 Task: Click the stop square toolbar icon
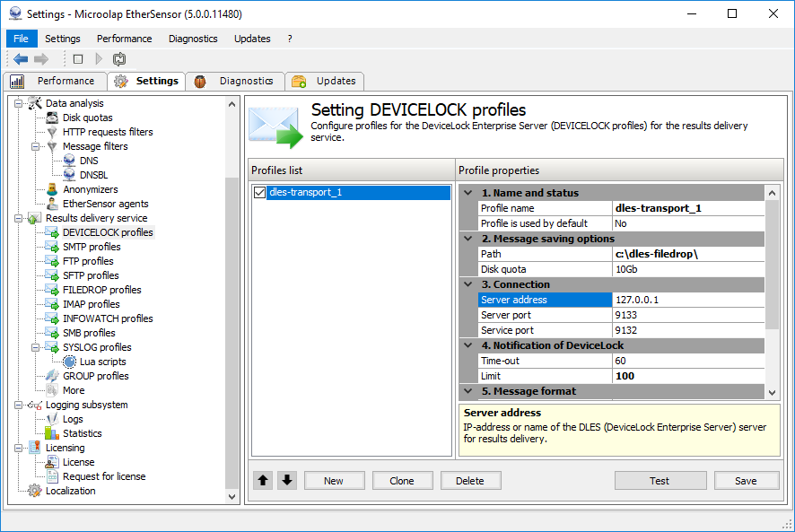click(x=78, y=59)
